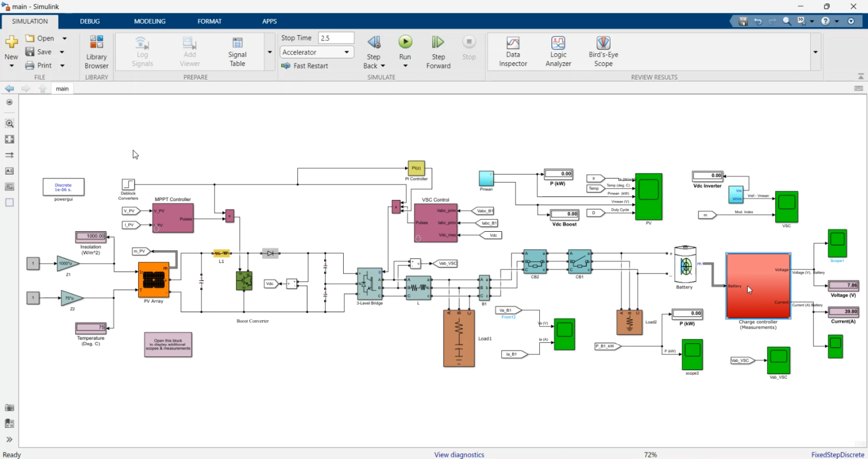Click inside the Stop Time input field

(336, 37)
